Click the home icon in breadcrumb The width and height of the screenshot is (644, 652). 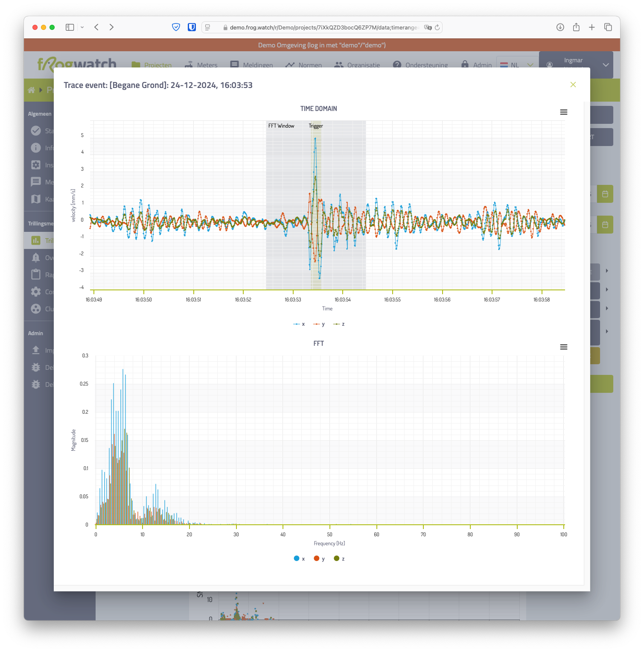tap(31, 90)
